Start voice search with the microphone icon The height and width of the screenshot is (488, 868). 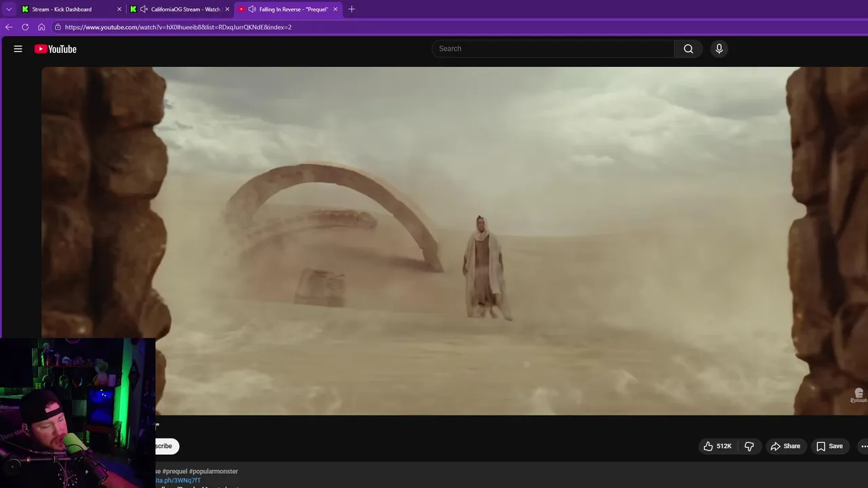coord(719,49)
